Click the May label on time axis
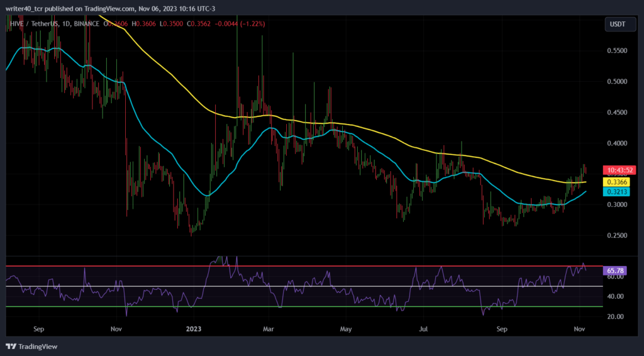This screenshot has width=644, height=356. [x=346, y=329]
